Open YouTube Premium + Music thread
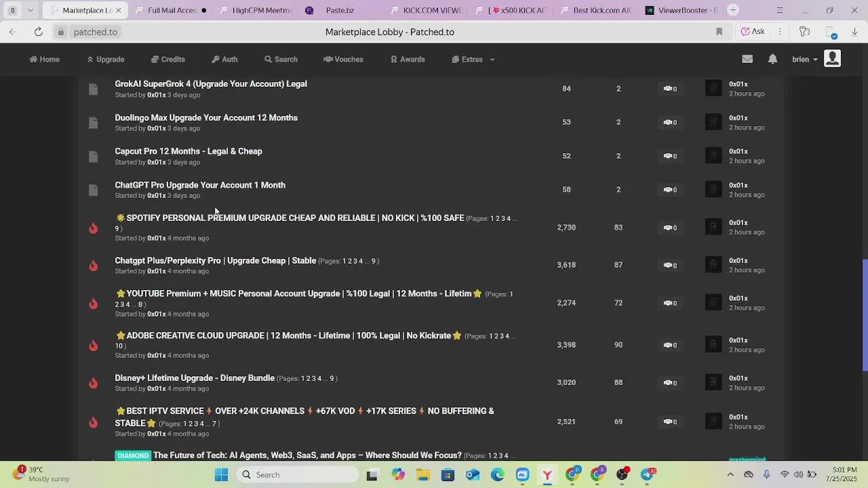The width and height of the screenshot is (868, 488). point(298,294)
